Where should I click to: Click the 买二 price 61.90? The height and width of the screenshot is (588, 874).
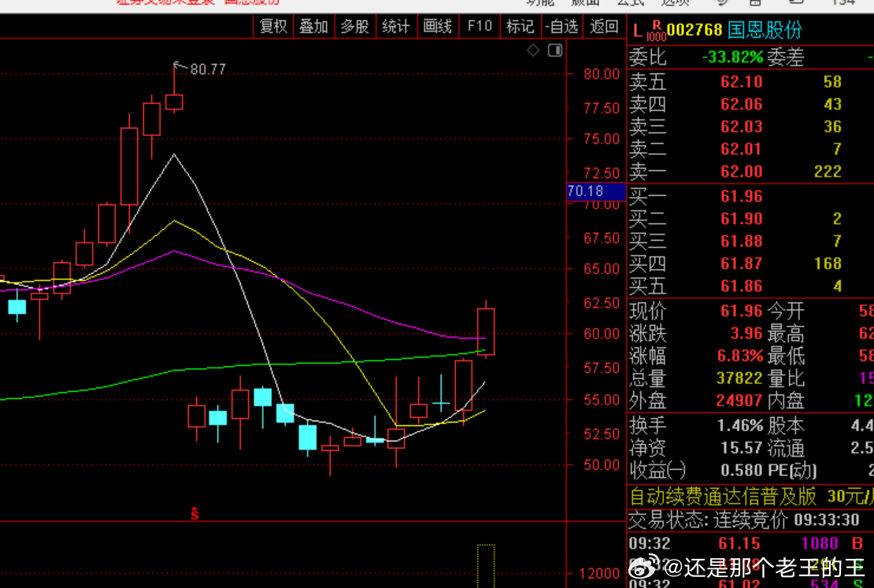(742, 219)
